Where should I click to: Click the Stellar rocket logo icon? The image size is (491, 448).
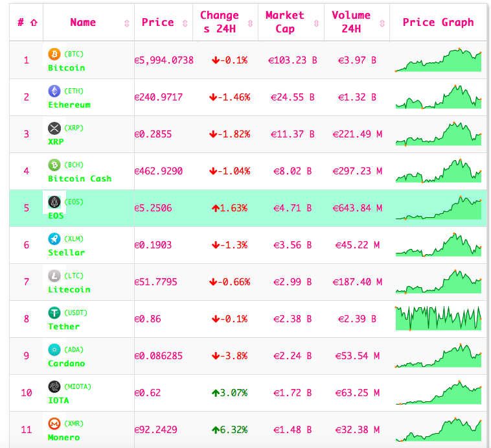point(54,239)
